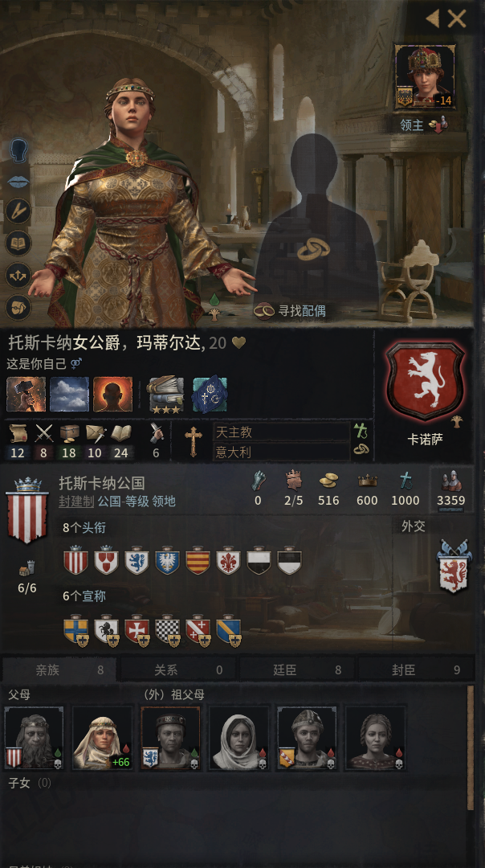Switch to the 亲族 tab

[59, 669]
